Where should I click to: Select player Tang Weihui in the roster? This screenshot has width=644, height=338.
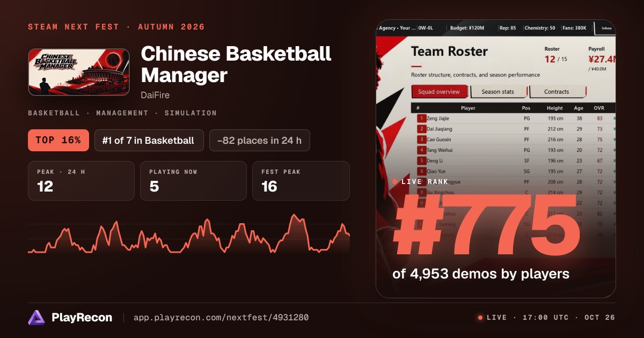(441, 150)
